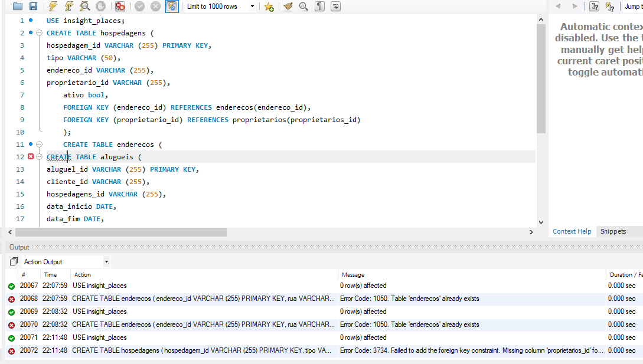Viewport: 643px width, 364px height.
Task: Collapse the CREATE TABLE hospedagens fold marker
Action: pos(40,33)
